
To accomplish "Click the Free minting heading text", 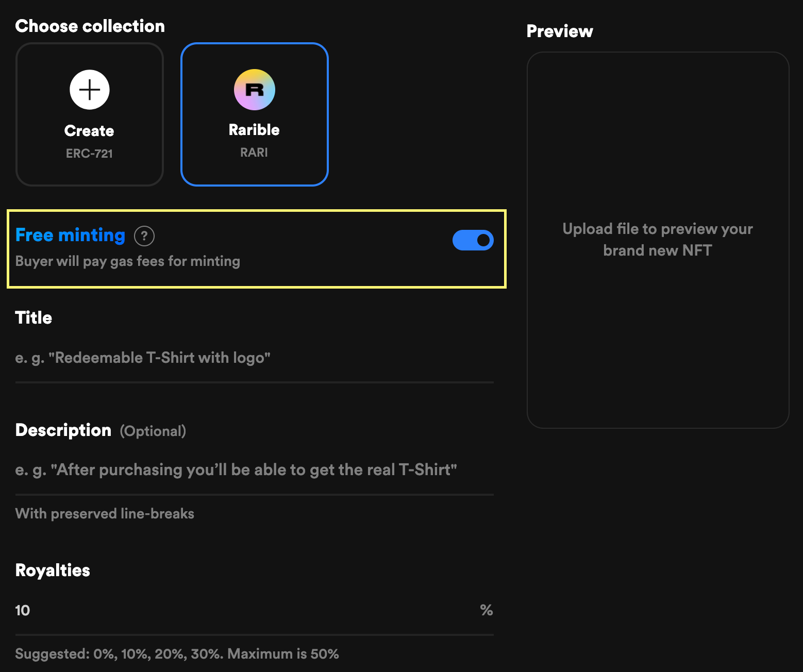I will (x=71, y=235).
